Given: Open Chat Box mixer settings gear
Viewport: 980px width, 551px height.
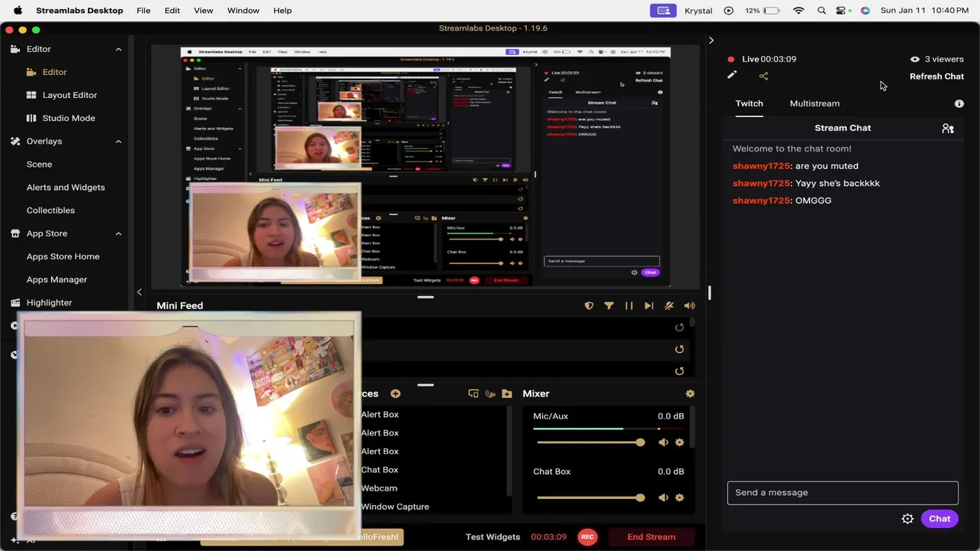Looking at the screenshot, I should 679,497.
